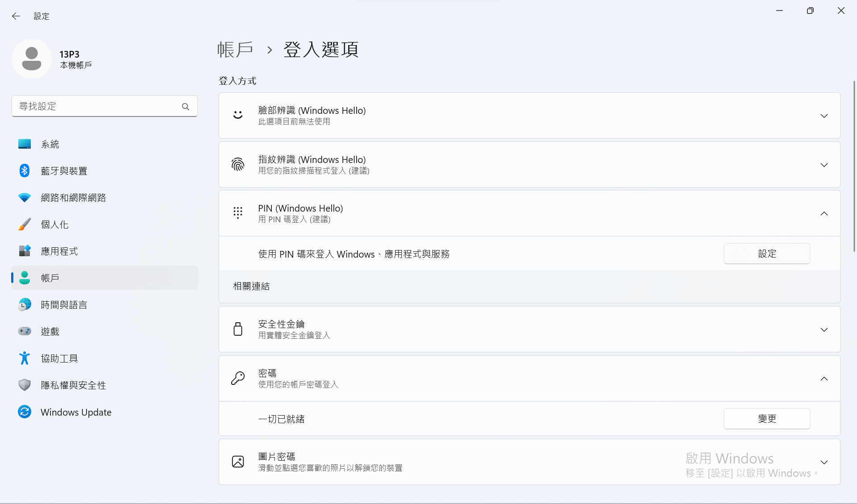Click the security key USB icon
The height and width of the screenshot is (504, 857).
pos(238,329)
